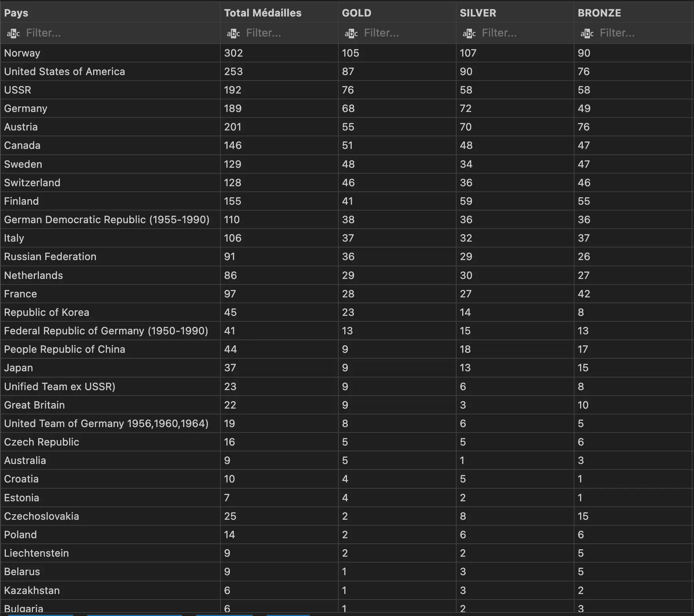Click United States total medals value 253
This screenshot has height=616, width=694.
point(233,71)
